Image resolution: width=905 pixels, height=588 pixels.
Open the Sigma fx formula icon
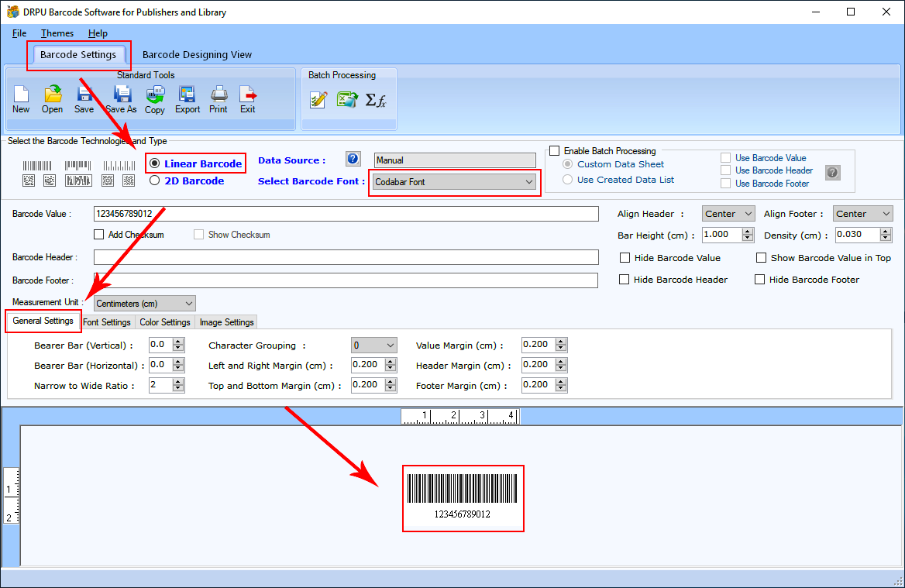coord(376,100)
